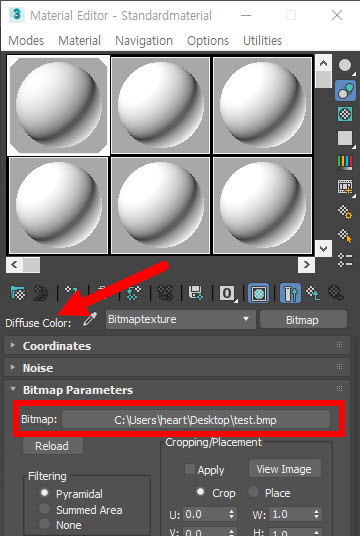Open the Options menu
This screenshot has height=536, width=360.
[208, 41]
